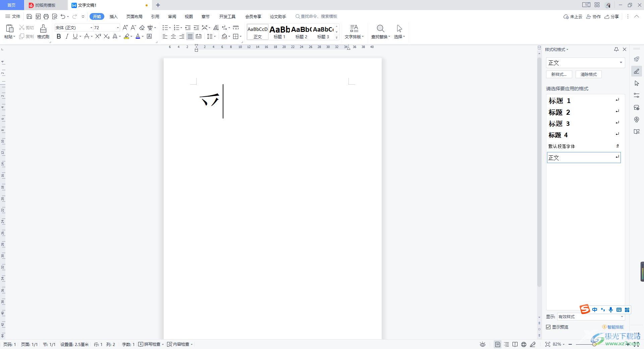
Task: Expand the bullet list dropdown arrow
Action: pos(170,28)
